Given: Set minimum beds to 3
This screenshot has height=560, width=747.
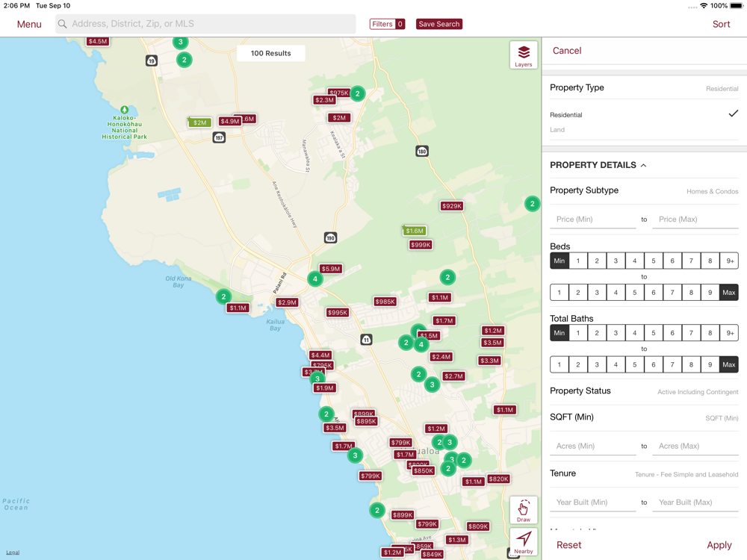Looking at the screenshot, I should click(x=616, y=261).
